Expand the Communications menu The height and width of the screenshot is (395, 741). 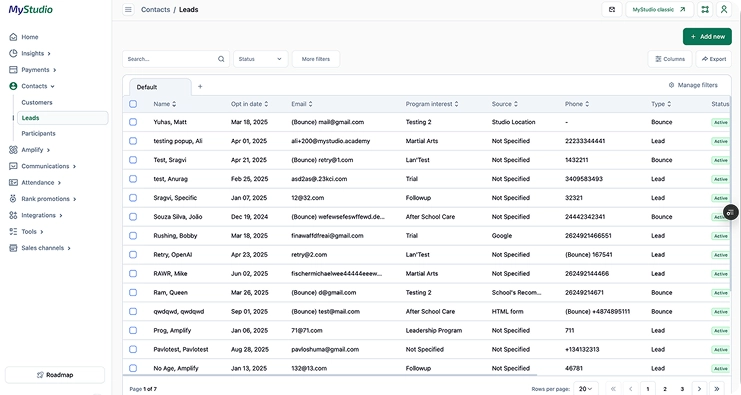pyautogui.click(x=74, y=166)
